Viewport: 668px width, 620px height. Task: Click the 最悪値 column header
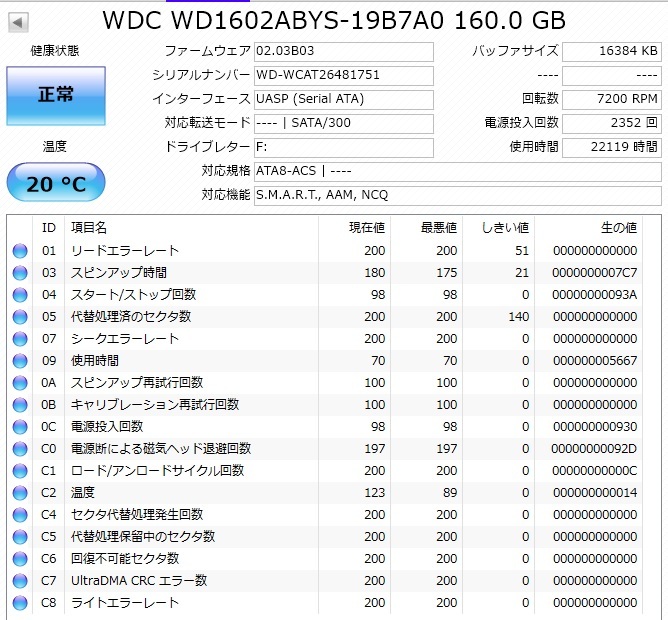(439, 228)
